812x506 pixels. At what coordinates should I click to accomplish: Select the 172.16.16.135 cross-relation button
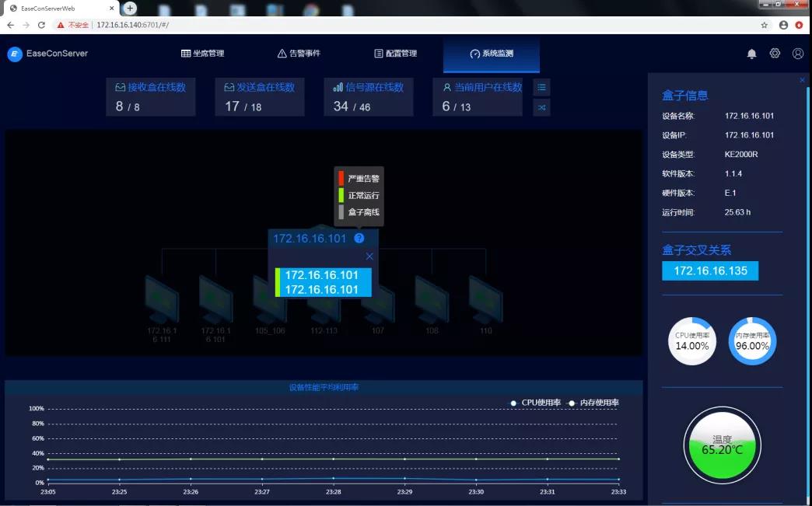709,270
